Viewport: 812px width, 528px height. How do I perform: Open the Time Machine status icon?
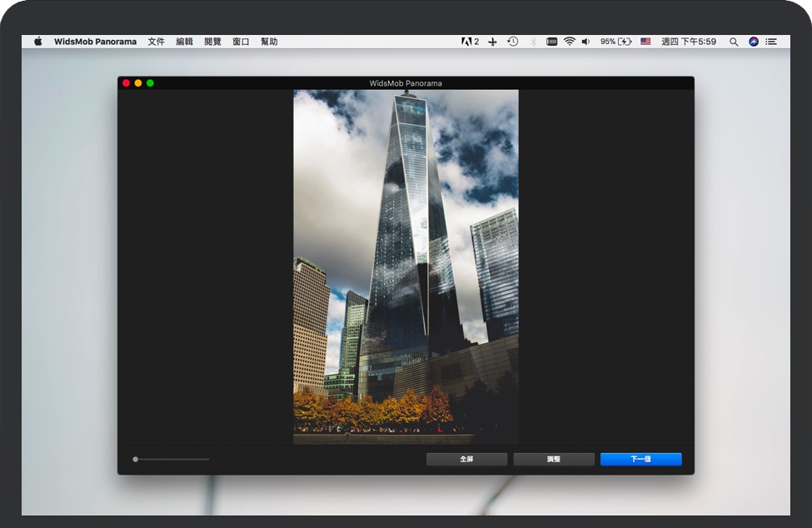coord(513,42)
